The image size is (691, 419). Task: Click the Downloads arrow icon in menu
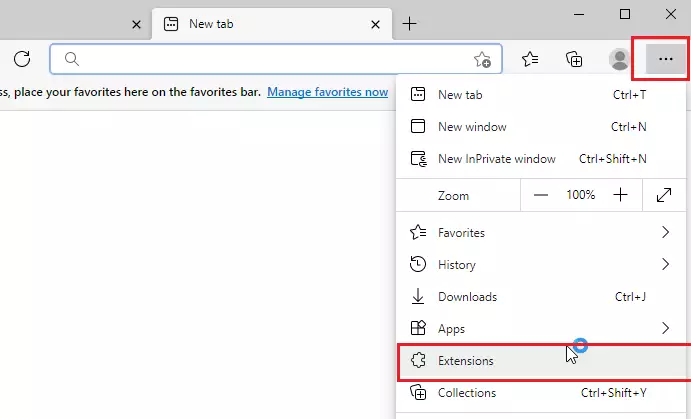tap(418, 296)
